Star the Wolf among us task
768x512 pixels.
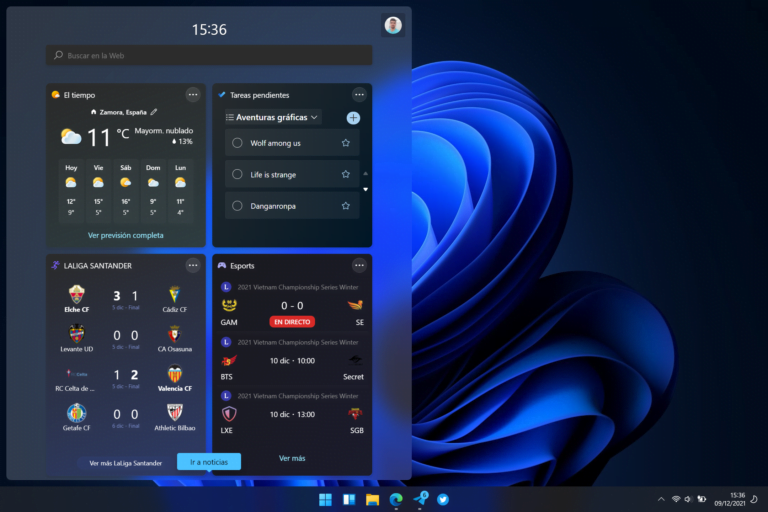(346, 143)
